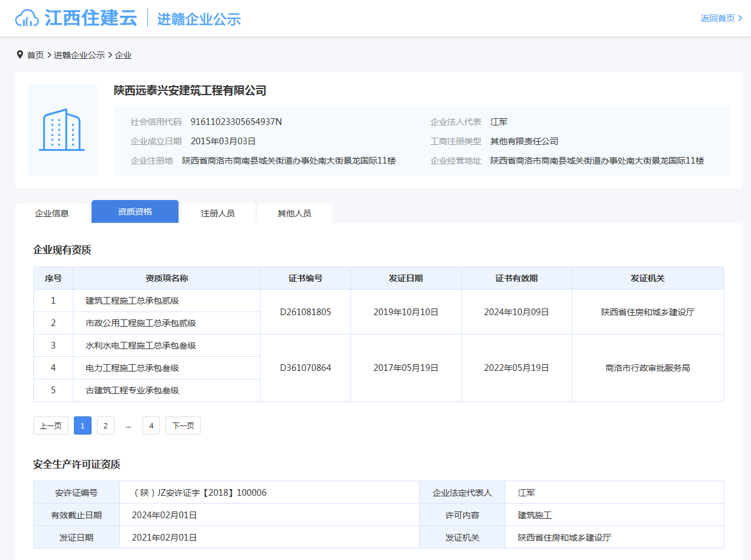Click the certificate number D261081805

[x=305, y=312]
